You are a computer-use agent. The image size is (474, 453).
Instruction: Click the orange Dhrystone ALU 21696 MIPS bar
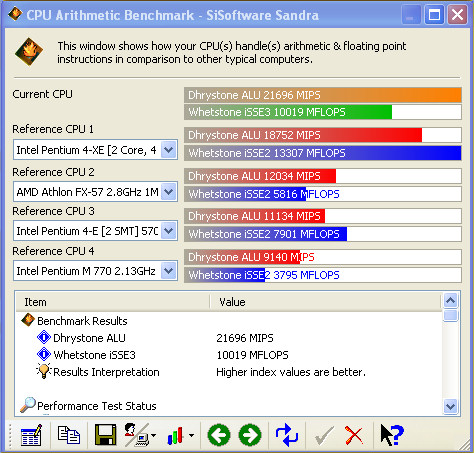(323, 95)
